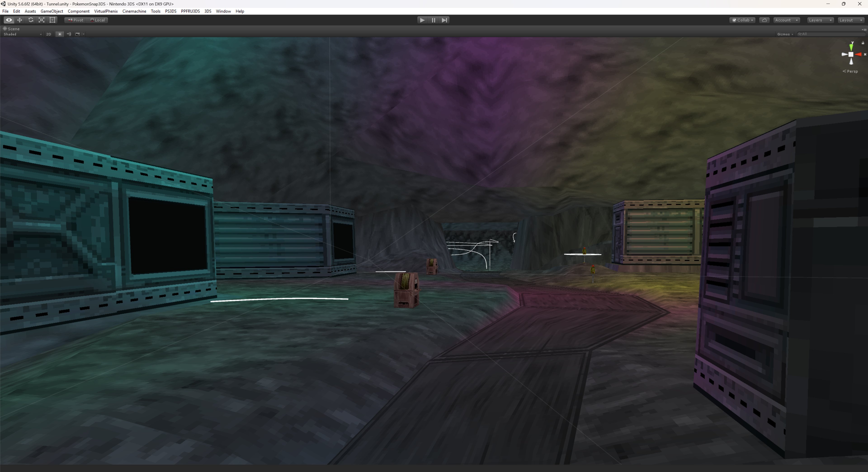The image size is (868, 472).
Task: Open the VirtualPhenix menu
Action: (x=106, y=11)
